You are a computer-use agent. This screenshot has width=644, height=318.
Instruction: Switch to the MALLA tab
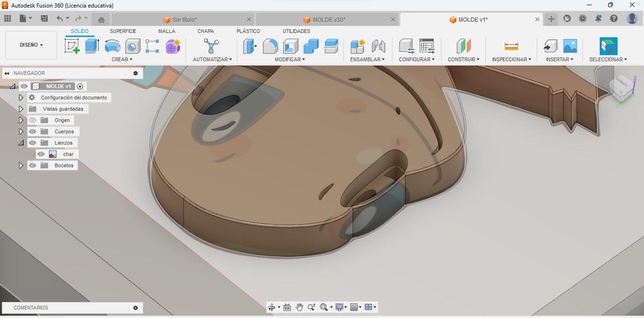click(x=167, y=31)
